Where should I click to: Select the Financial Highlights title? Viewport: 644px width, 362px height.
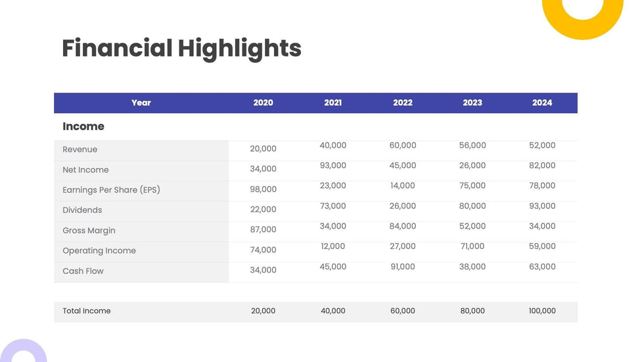[x=181, y=49]
